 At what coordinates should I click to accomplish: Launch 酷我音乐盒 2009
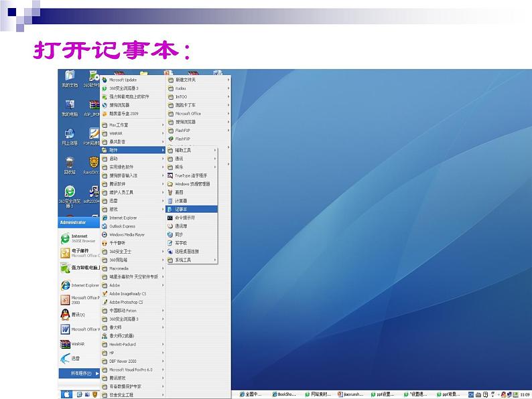pos(133,114)
